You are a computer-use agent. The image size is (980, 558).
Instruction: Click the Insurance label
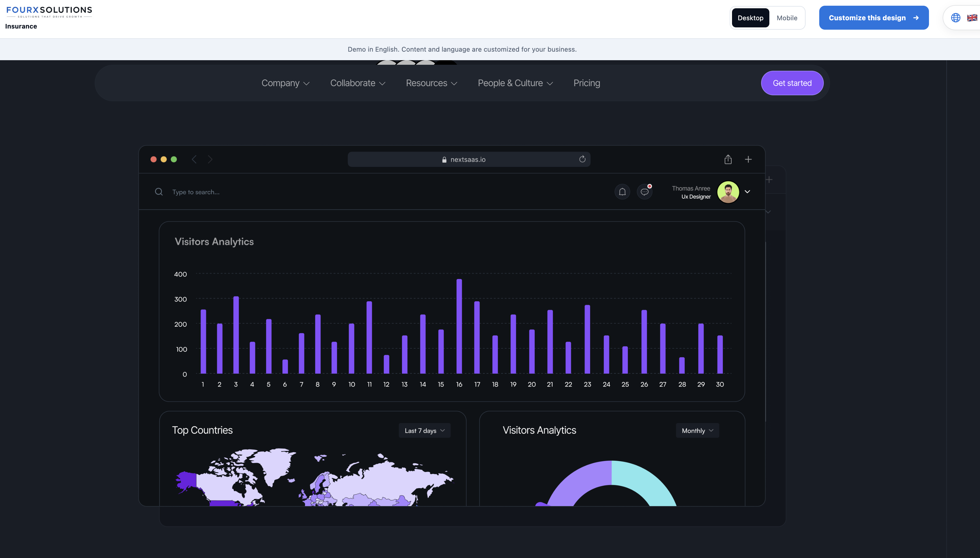(21, 26)
